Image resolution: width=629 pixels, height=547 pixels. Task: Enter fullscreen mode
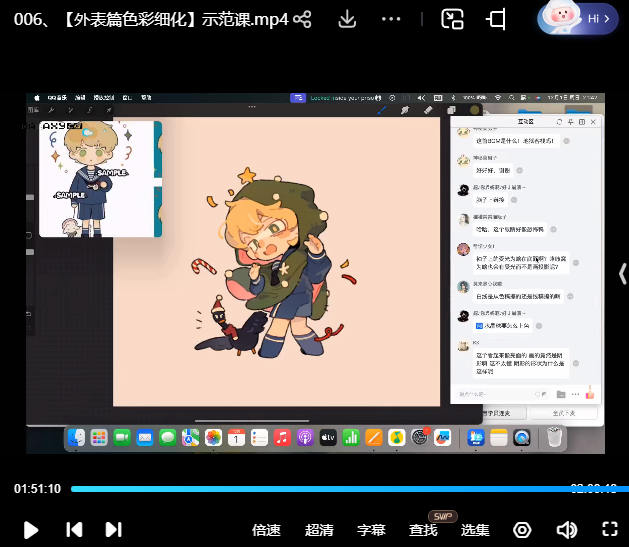click(610, 530)
